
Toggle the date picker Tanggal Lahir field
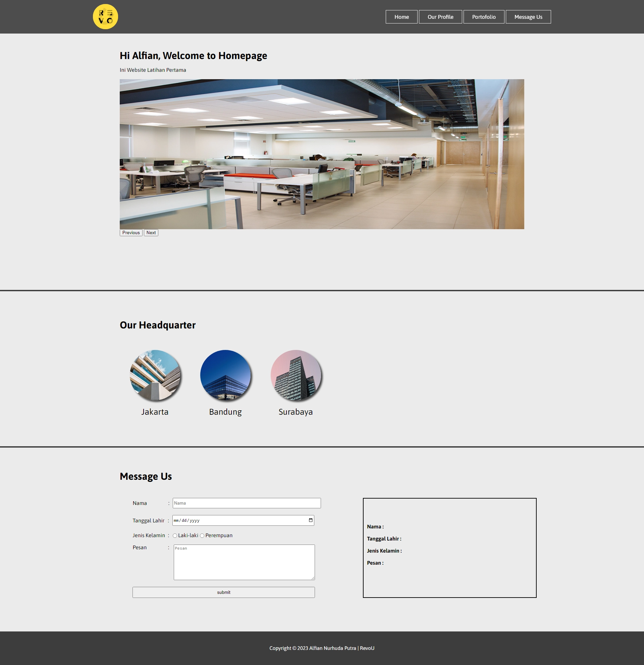point(310,520)
